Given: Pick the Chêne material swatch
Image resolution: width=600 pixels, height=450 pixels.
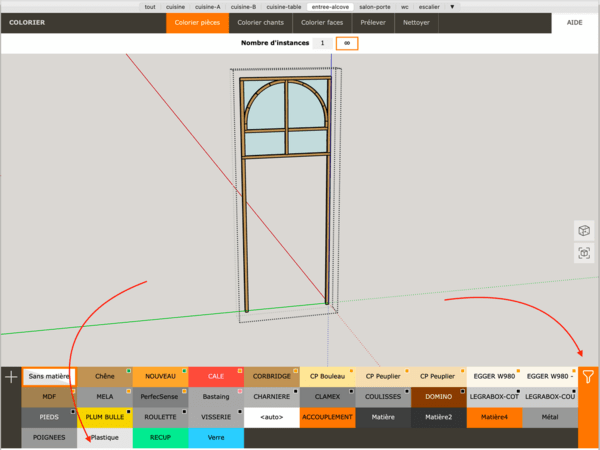Looking at the screenshot, I should point(105,377).
